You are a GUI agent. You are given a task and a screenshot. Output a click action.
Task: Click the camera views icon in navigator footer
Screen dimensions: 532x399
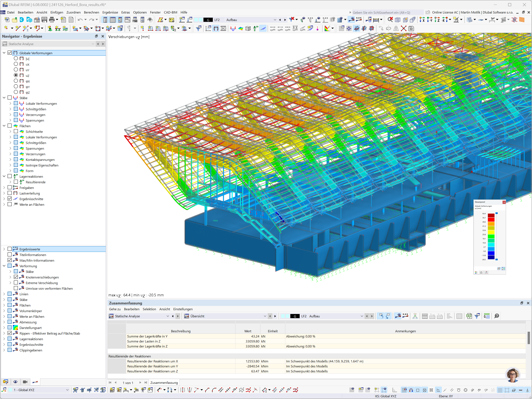(25, 382)
